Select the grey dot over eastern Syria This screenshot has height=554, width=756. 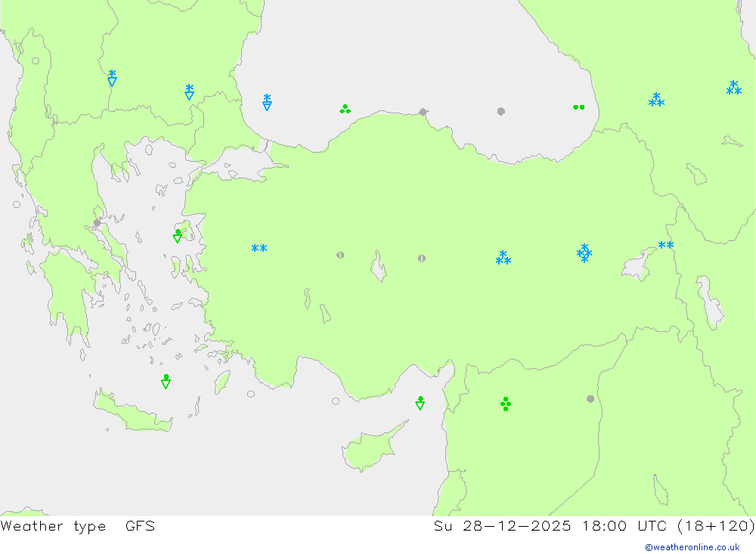point(590,399)
